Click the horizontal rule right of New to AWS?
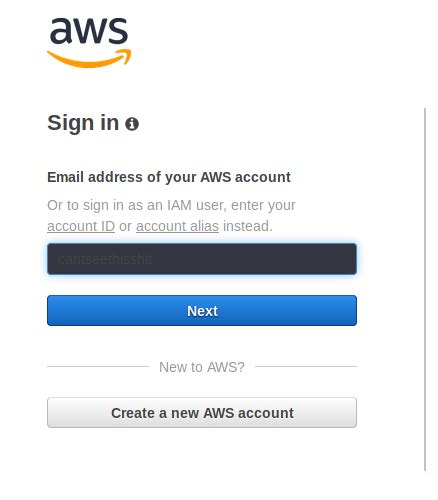The height and width of the screenshot is (500, 438). point(306,366)
